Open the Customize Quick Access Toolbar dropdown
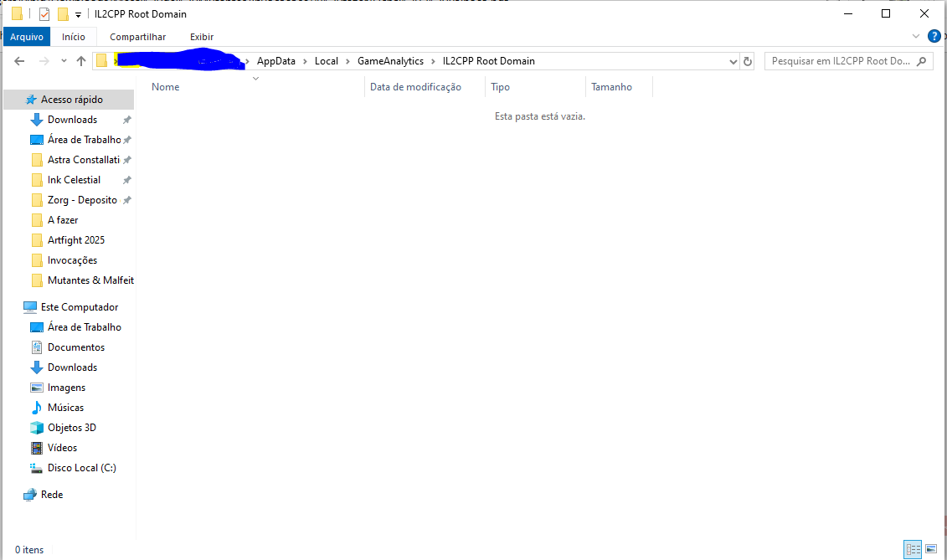Screen dimensions: 947x560 click(x=78, y=14)
